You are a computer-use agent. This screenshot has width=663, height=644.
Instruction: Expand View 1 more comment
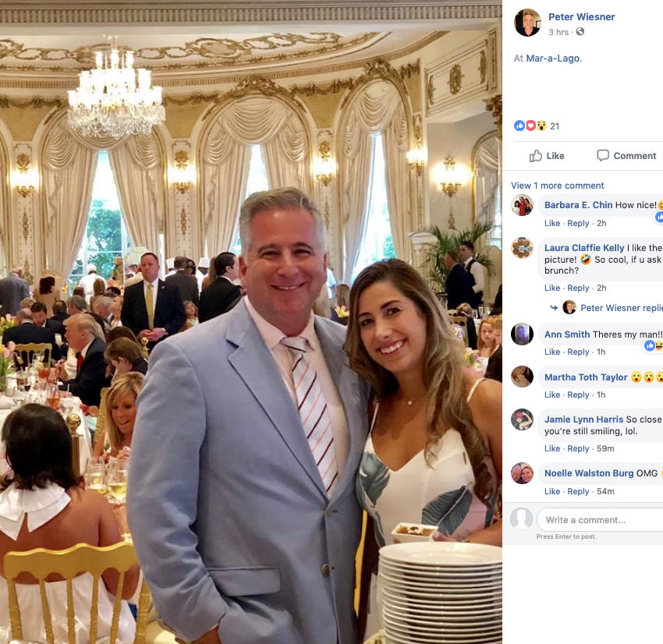point(557,186)
